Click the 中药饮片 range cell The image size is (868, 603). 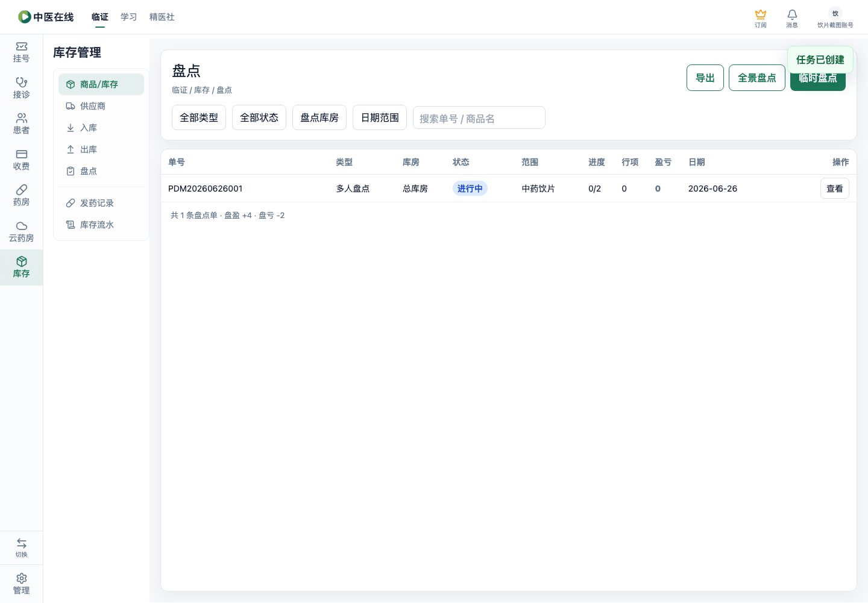[538, 189]
